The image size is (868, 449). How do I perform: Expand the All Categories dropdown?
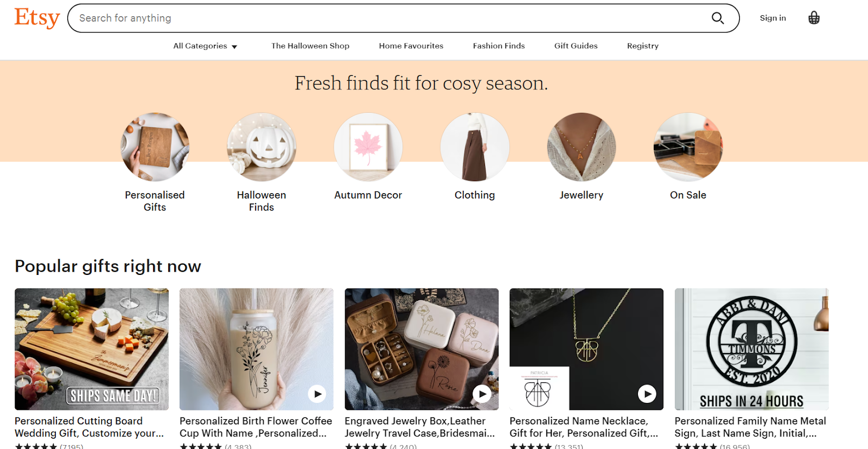(205, 46)
